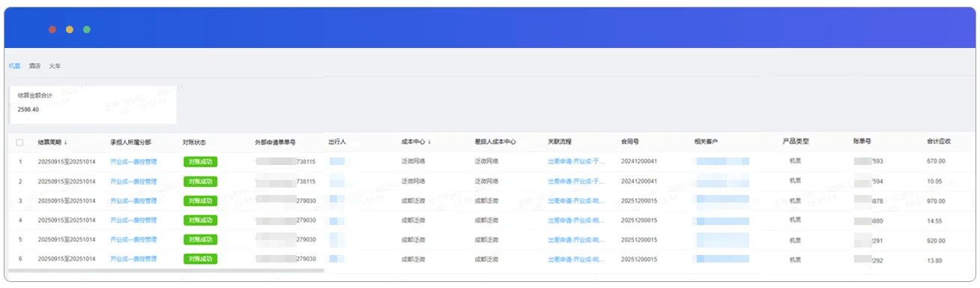Click the 关联流程 column header
Viewport: 980px width, 288px height.
560,142
